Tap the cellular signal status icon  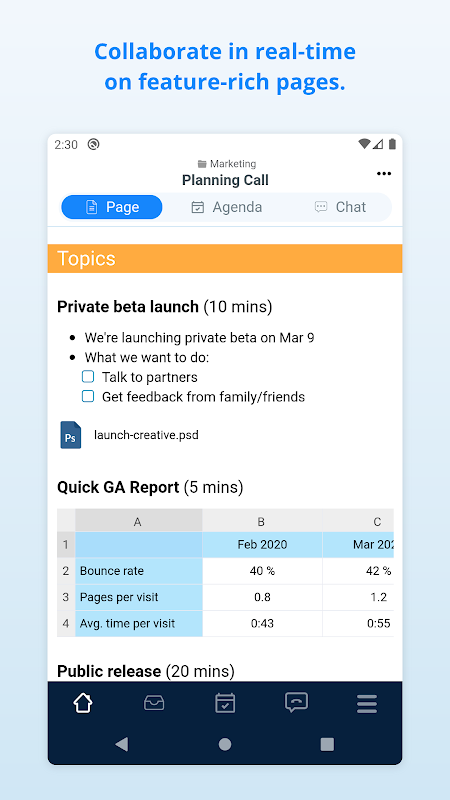pyautogui.click(x=378, y=144)
